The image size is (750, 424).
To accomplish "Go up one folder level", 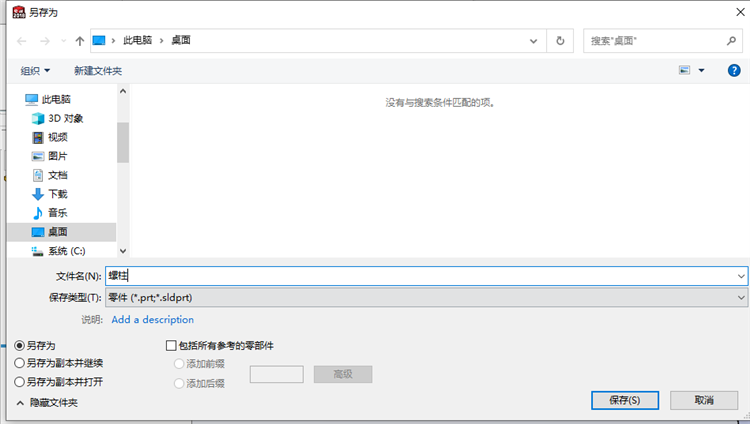I will click(80, 41).
